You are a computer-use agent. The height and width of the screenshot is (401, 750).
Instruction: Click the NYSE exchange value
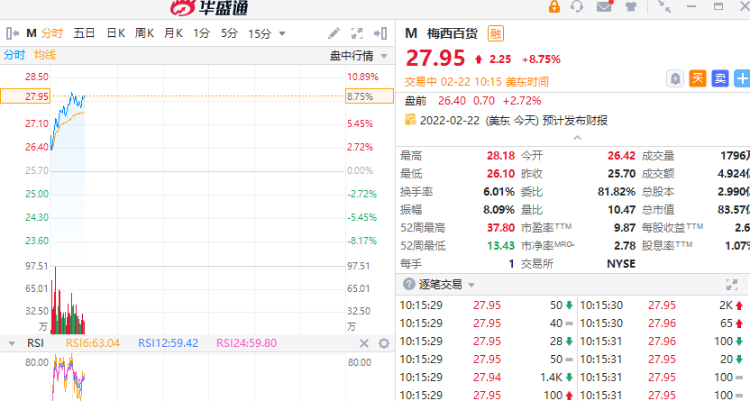pos(621,264)
